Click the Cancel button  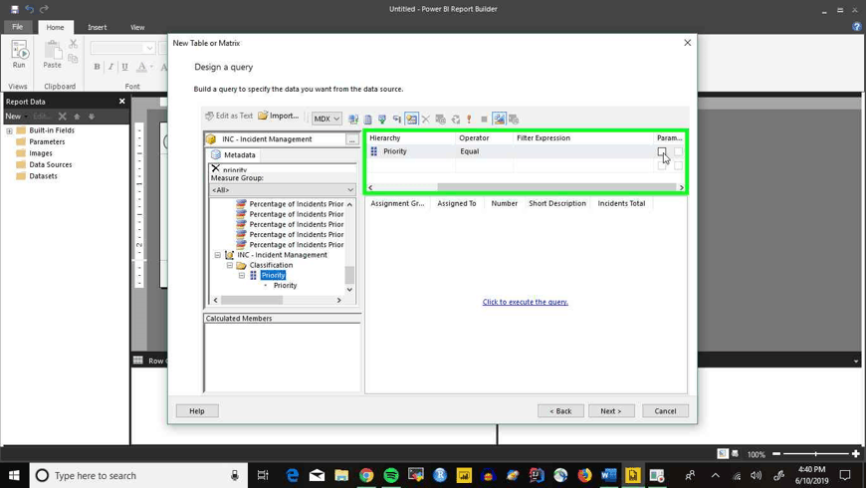(665, 411)
